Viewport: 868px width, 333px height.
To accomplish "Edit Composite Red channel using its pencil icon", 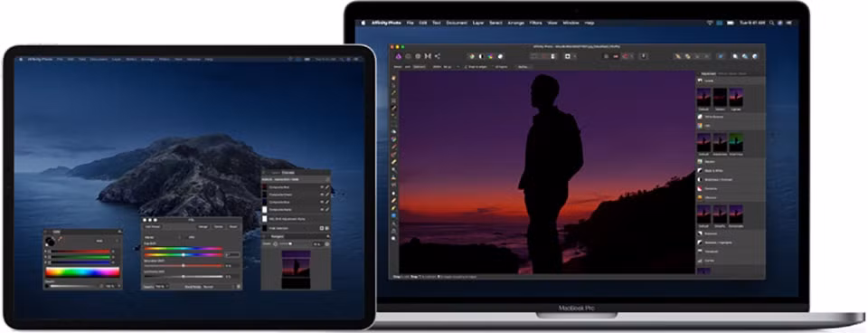I will [x=327, y=187].
